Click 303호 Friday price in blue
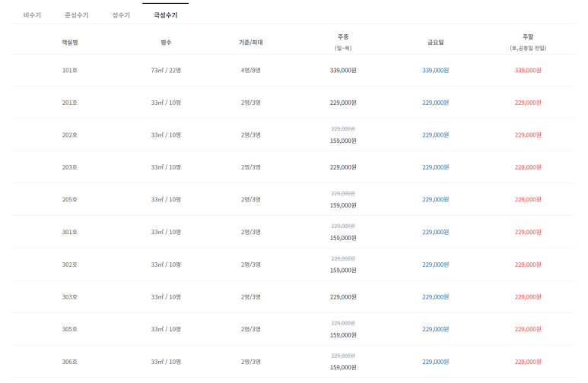This screenshot has height=383, width=588. tap(435, 297)
